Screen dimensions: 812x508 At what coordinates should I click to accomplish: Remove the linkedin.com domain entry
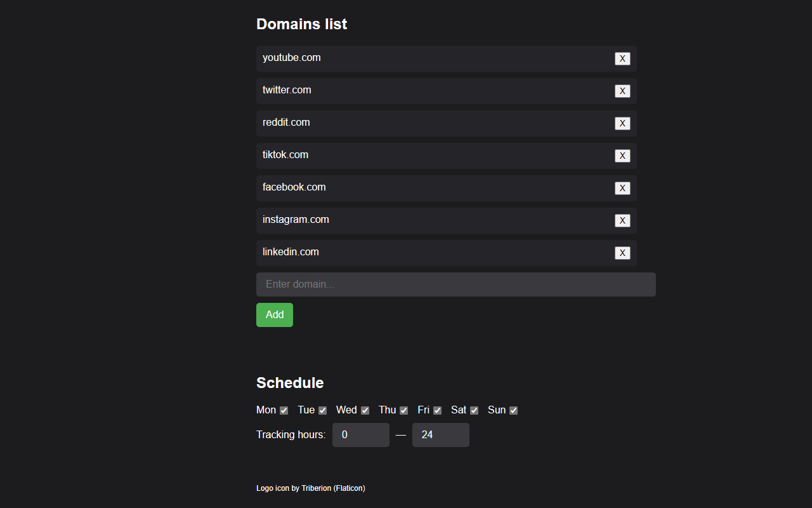click(x=622, y=253)
